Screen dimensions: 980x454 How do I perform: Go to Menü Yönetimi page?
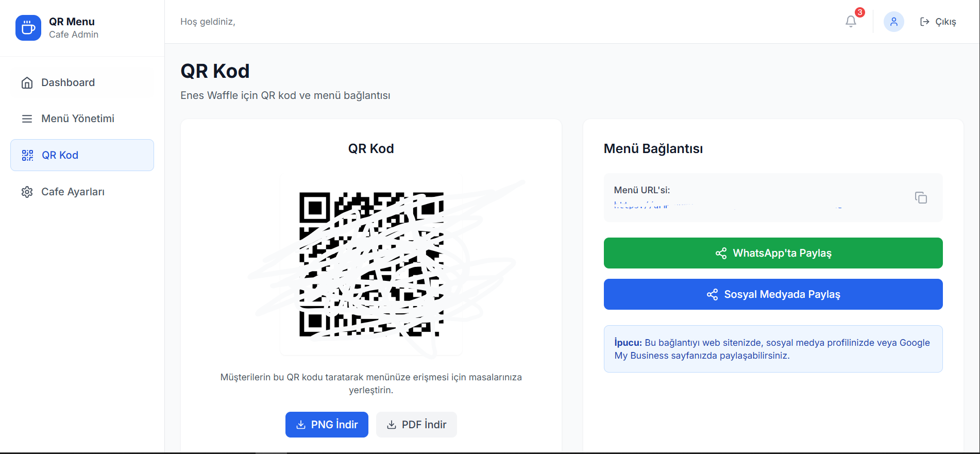(x=82, y=119)
